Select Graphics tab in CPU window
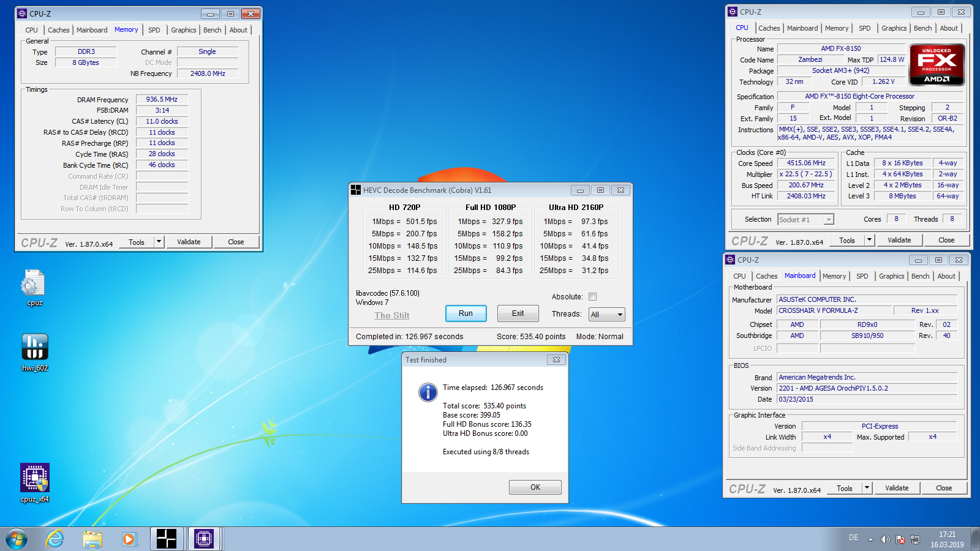The image size is (980, 551). point(894,28)
